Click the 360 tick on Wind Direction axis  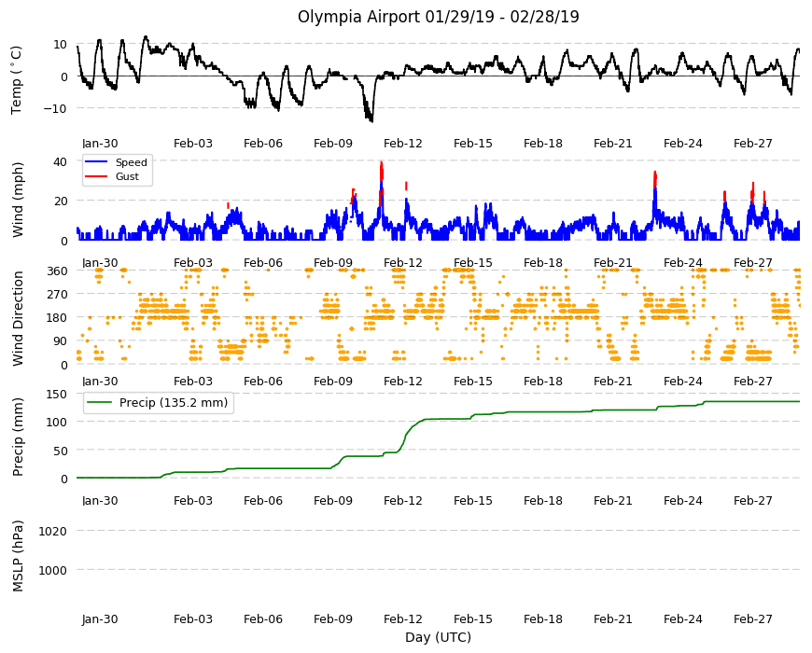(58, 271)
